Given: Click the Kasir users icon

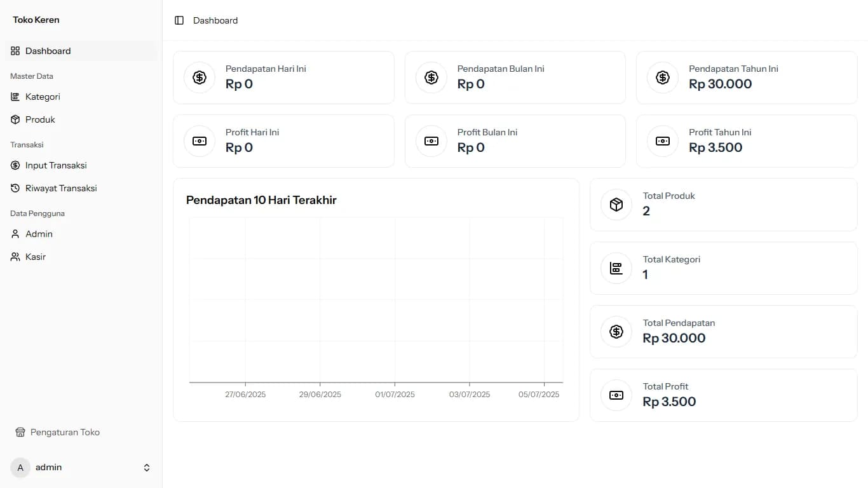Looking at the screenshot, I should pyautogui.click(x=15, y=257).
